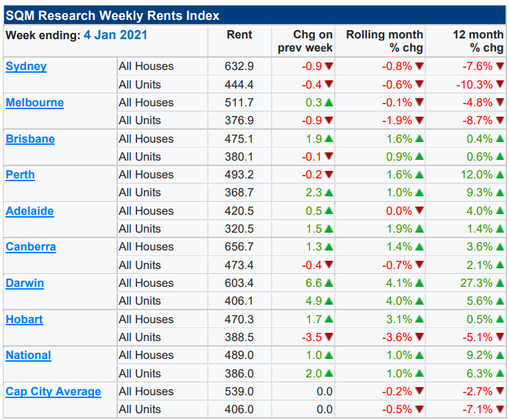This screenshot has width=509, height=420.
Task: Open the Melbourne rents link
Action: 34,103
